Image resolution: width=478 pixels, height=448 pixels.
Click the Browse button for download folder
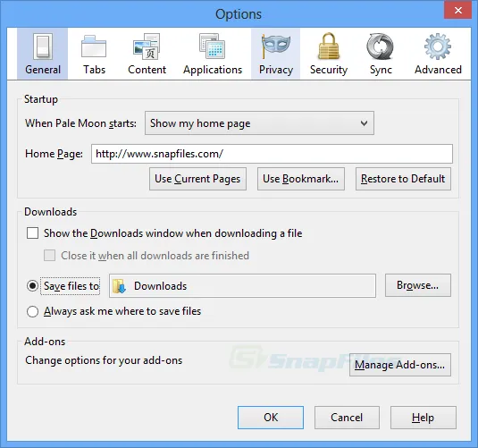tap(417, 285)
